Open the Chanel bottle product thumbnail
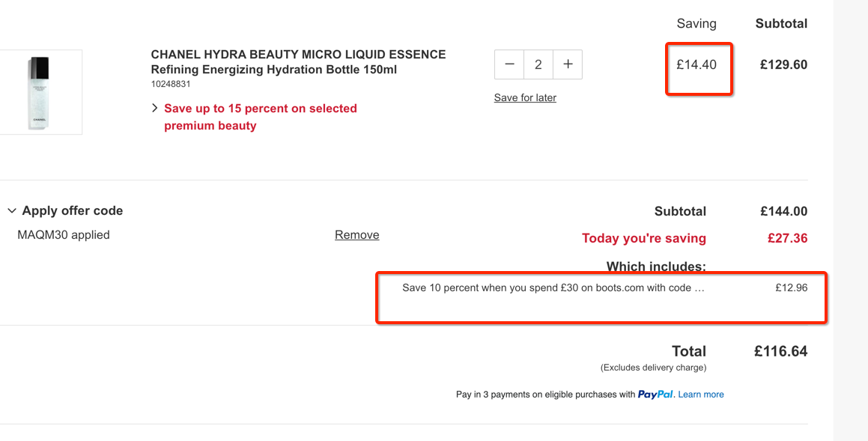Viewport: 868px width, 441px height. (39, 92)
